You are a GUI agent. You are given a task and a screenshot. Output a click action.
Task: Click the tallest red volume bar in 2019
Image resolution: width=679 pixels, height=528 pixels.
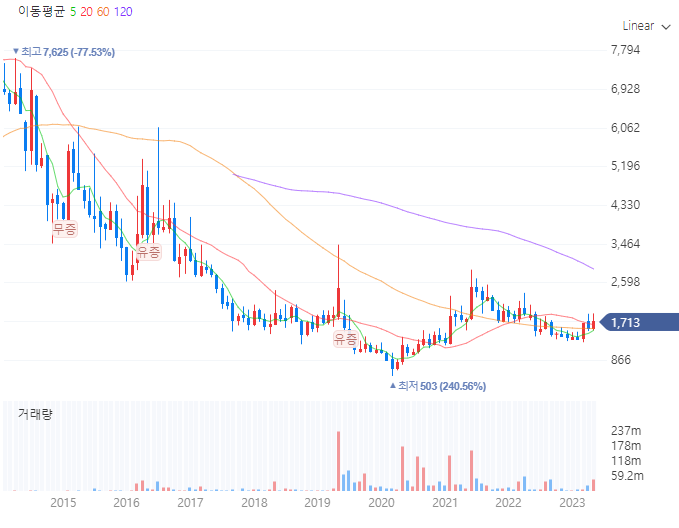339,461
